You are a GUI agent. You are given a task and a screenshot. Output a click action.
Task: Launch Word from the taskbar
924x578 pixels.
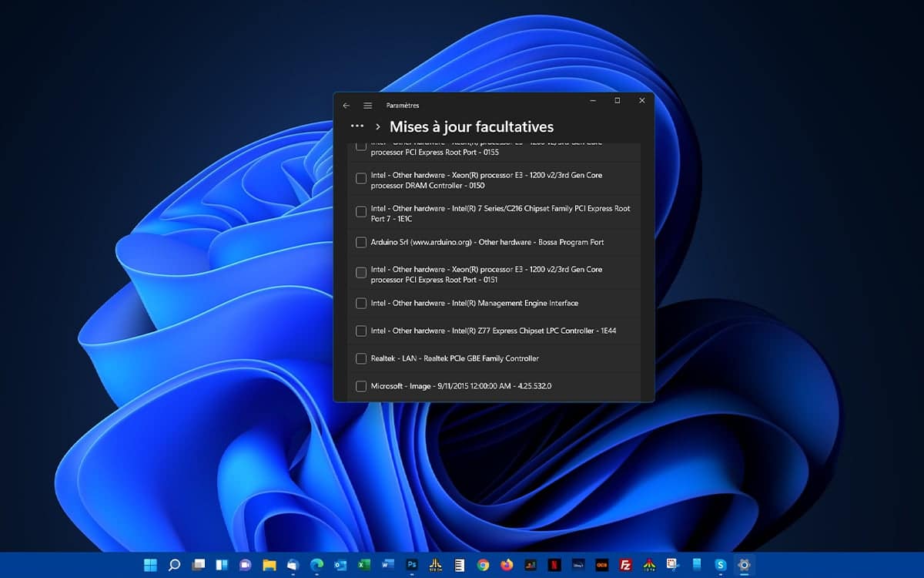tap(388, 565)
